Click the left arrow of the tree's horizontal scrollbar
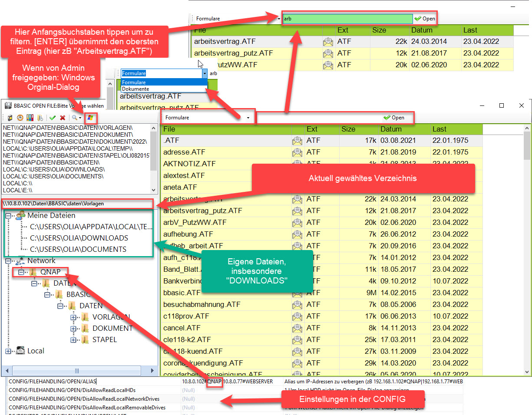This screenshot has height=415, width=532. (6, 371)
